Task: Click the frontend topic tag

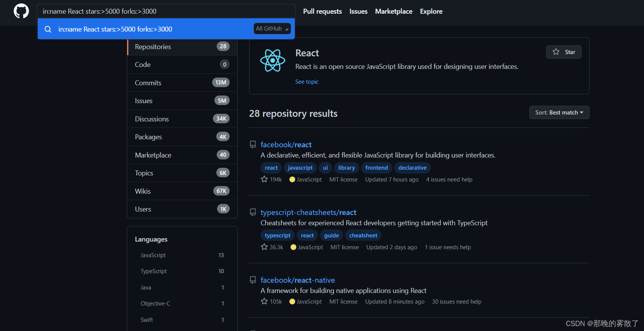Action: [377, 168]
